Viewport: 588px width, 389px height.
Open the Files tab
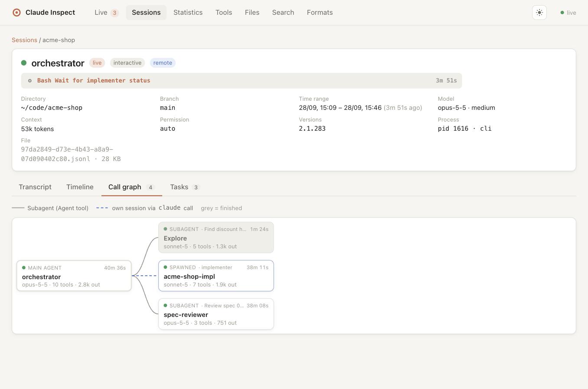(252, 13)
